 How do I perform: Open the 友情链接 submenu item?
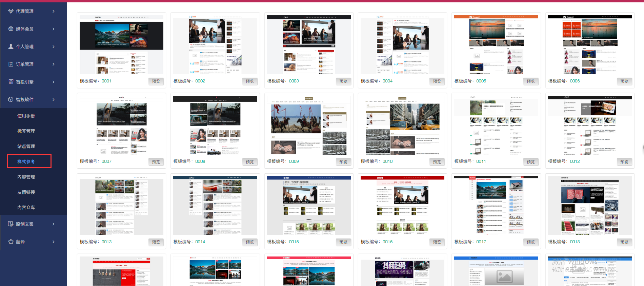point(26,192)
